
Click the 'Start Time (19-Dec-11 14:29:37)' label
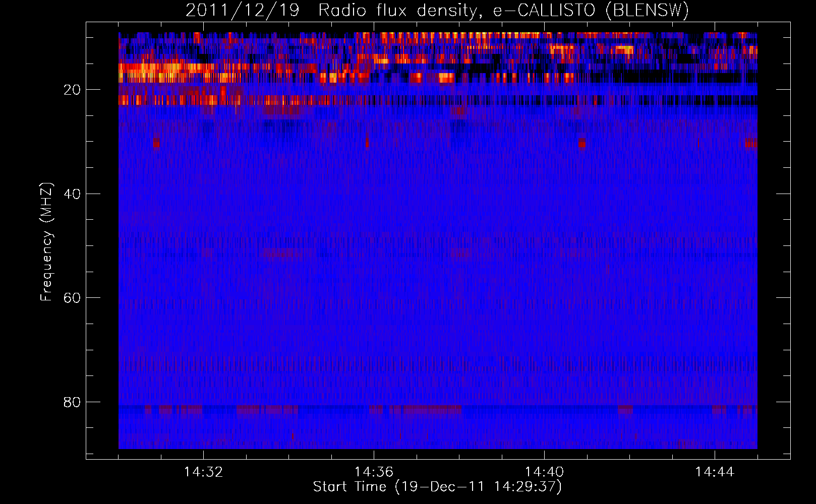click(437, 487)
